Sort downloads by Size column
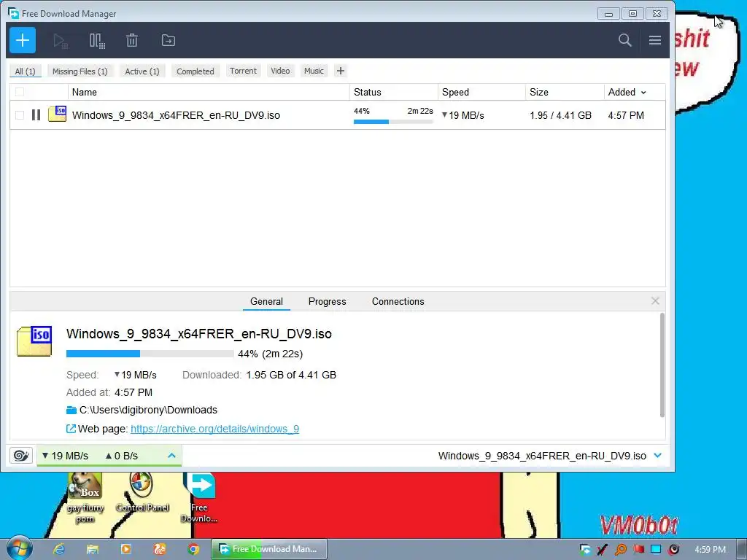Image resolution: width=747 pixels, height=560 pixels. 565,92
